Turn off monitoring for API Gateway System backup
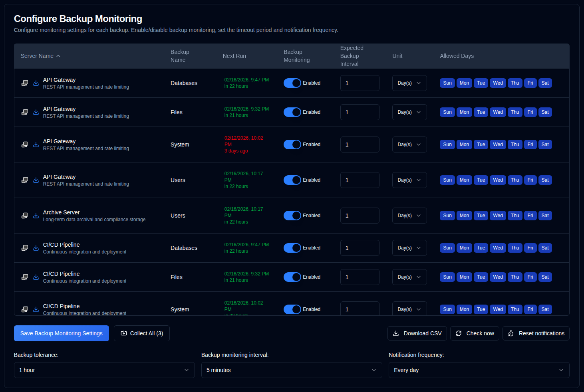The image size is (584, 392). [292, 145]
